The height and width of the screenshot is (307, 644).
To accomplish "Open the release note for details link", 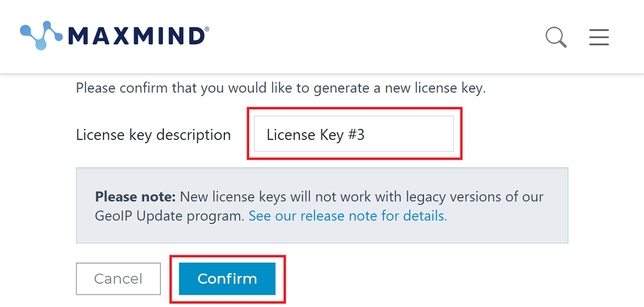I will [x=347, y=216].
